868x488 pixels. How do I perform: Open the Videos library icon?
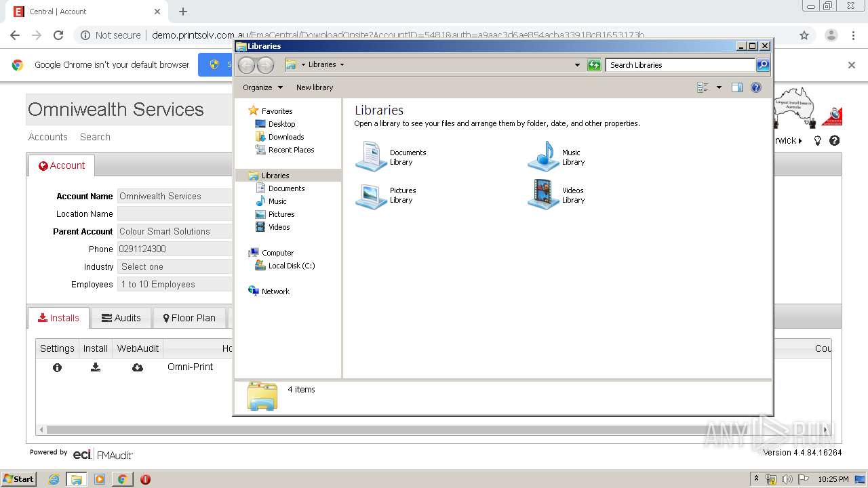[x=543, y=195]
